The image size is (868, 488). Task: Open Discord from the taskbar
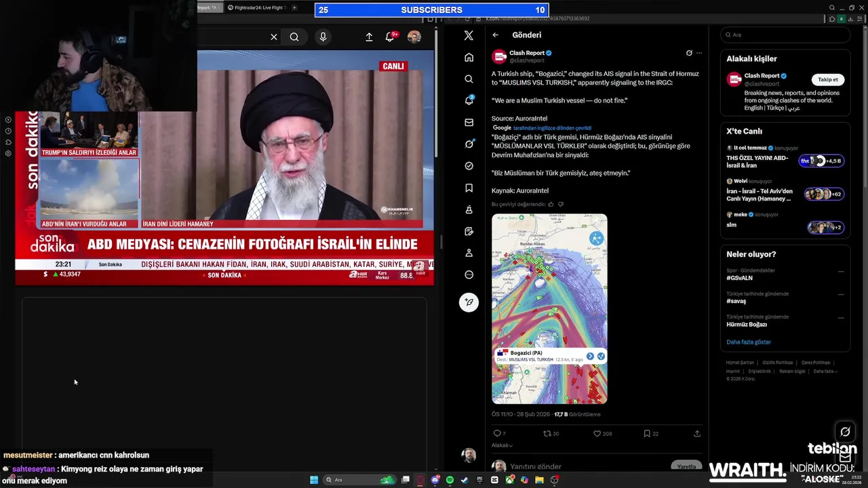pyautogui.click(x=435, y=480)
